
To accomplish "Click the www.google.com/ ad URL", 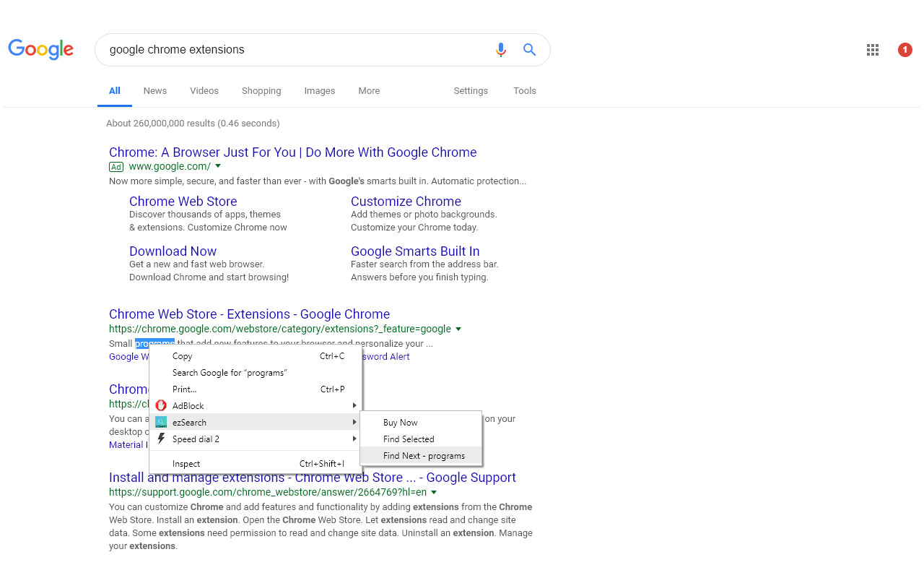I will pyautogui.click(x=170, y=166).
